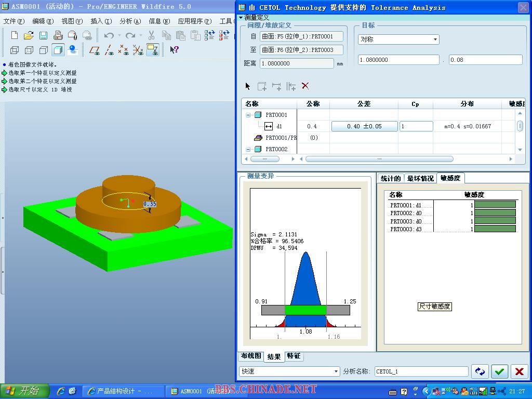Collapse the 测量定义 section triangle
The height and width of the screenshot is (399, 532).
click(241, 18)
